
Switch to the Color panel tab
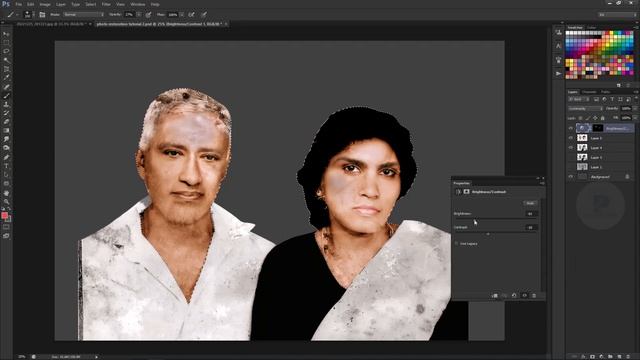click(591, 28)
